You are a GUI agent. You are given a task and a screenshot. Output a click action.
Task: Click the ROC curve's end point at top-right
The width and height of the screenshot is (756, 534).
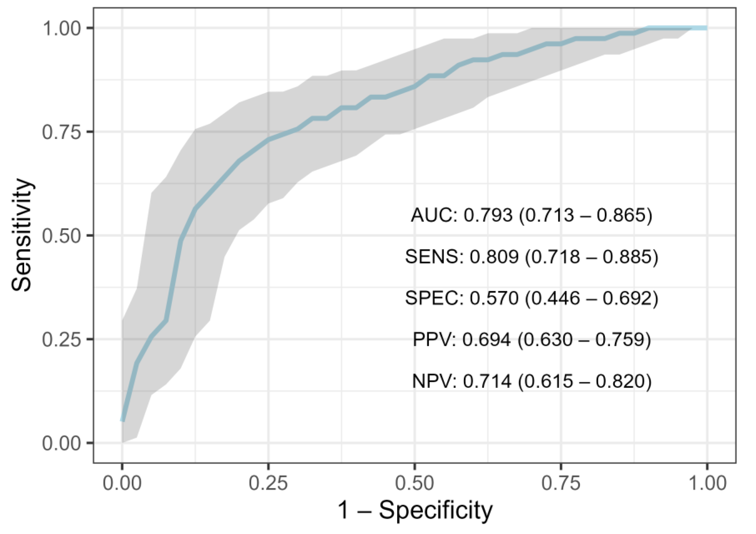click(x=706, y=28)
